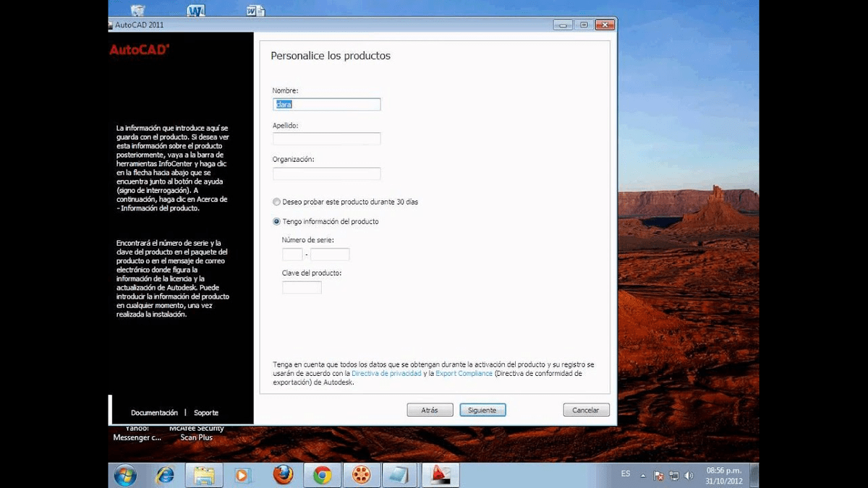Launch Google Chrome from the taskbar
Viewport: 868px width, 488px height.
(322, 475)
